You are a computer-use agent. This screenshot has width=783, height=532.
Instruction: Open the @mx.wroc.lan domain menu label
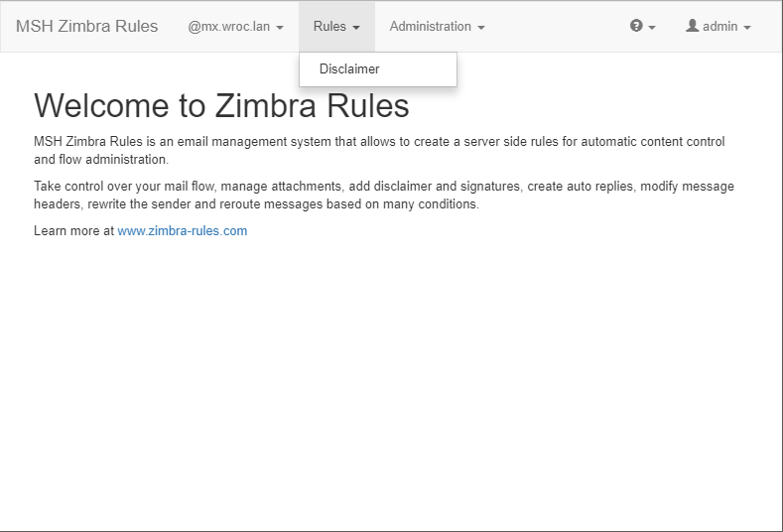click(x=228, y=26)
